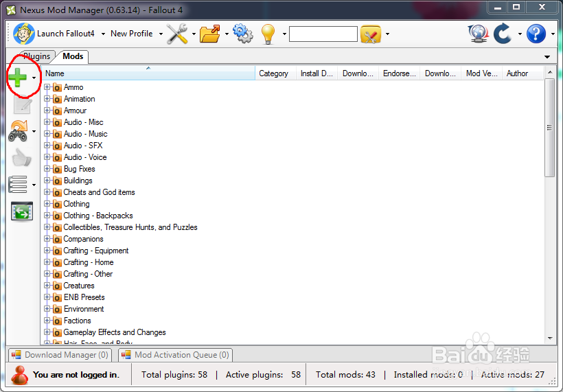Open dropdown arrow beside the light bulb
Screen dimensions: 563x392
click(284, 34)
